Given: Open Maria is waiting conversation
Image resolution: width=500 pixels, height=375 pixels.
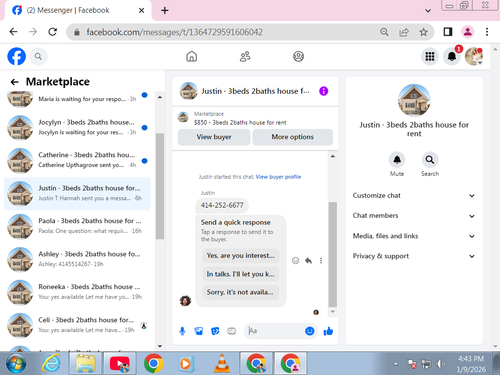Looking at the screenshot, I should (77, 99).
